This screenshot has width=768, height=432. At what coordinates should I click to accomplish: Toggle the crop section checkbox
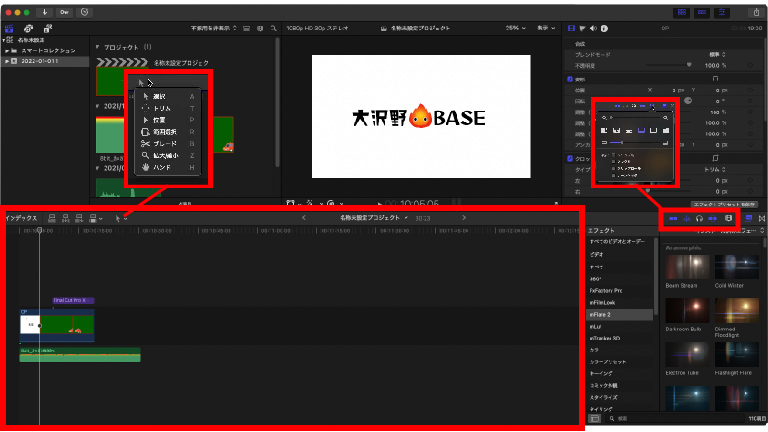pos(570,159)
